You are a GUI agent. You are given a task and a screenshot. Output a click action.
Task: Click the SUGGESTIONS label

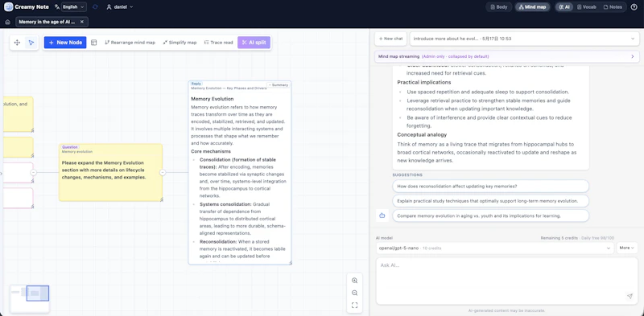[407, 174]
